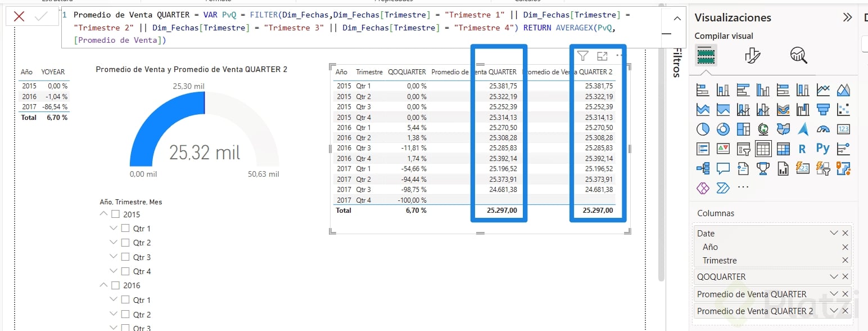Image resolution: width=868 pixels, height=331 pixels.
Task: Open Promedio de Venta QUARTER 2 dropdown
Action: [x=834, y=311]
